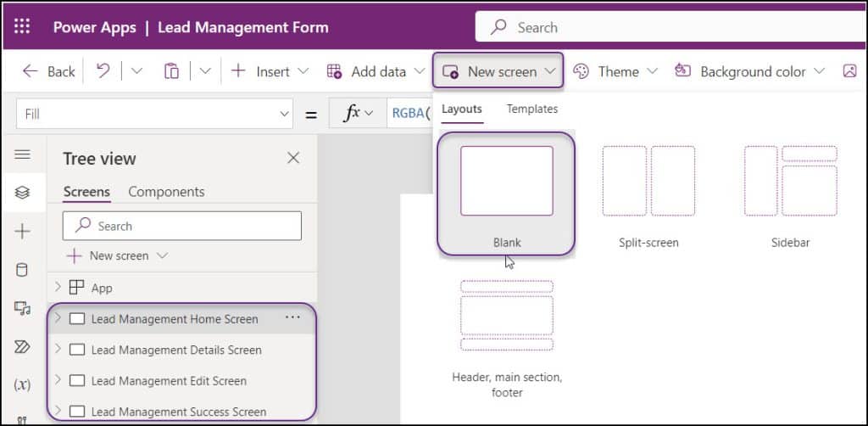Screen dimensions: 868x426
Task: Open the undo dropdown arrow
Action: tap(136, 71)
